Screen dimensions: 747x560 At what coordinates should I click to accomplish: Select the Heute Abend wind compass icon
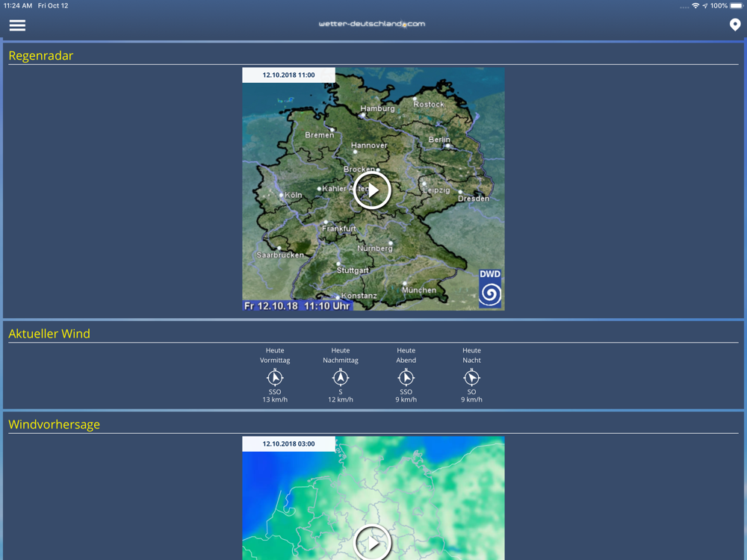point(406,378)
